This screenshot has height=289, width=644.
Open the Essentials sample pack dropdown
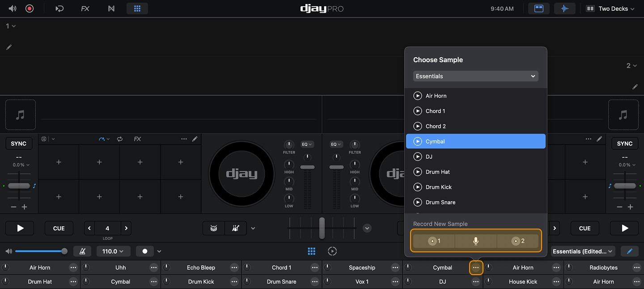pos(475,76)
